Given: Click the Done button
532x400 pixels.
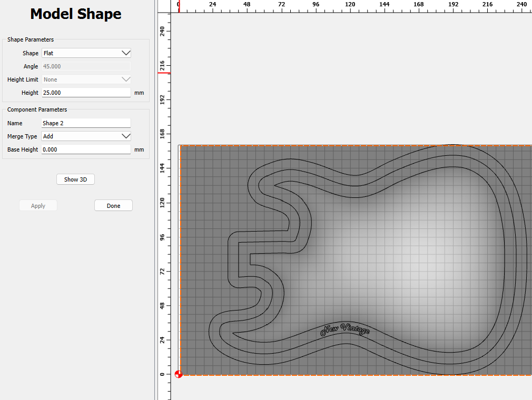Looking at the screenshot, I should [113, 206].
